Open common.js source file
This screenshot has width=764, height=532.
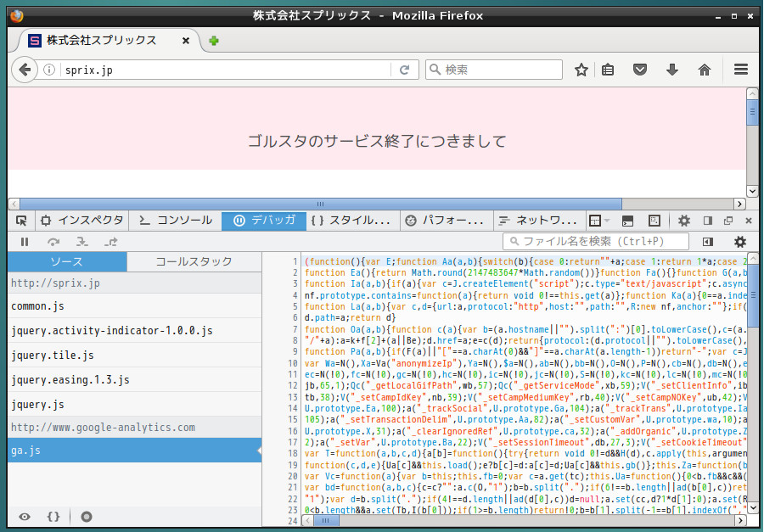pos(134,306)
